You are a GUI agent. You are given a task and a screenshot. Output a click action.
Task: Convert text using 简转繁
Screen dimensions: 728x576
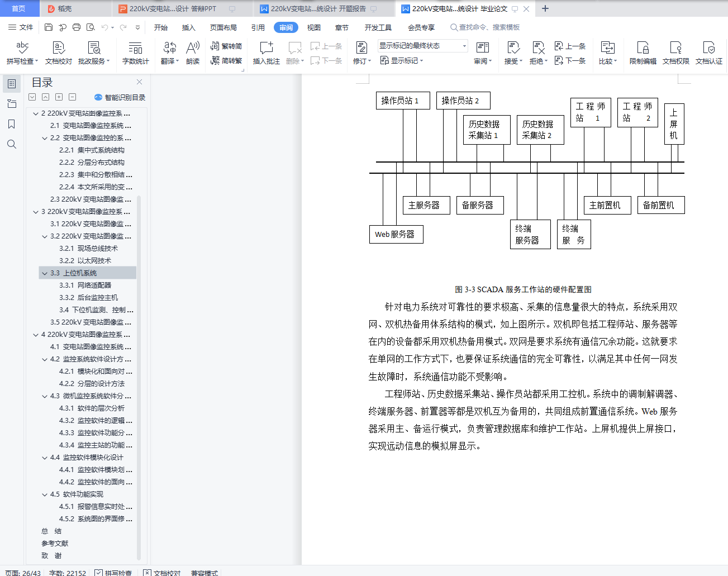pyautogui.click(x=226, y=61)
